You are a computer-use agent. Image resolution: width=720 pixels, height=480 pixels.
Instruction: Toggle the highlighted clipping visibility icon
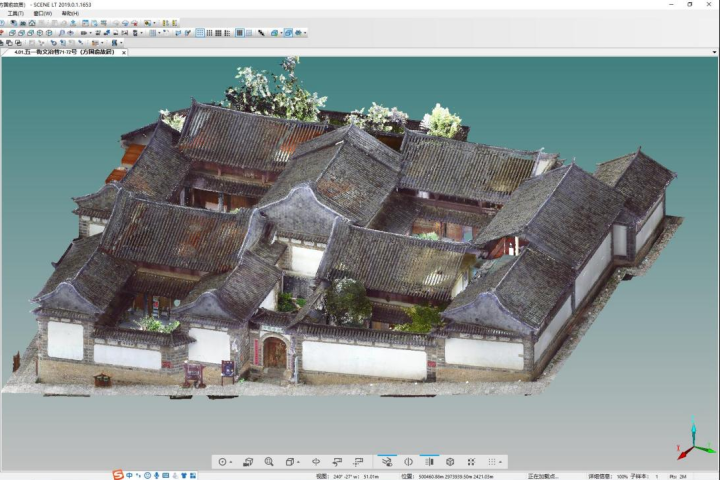(387, 462)
